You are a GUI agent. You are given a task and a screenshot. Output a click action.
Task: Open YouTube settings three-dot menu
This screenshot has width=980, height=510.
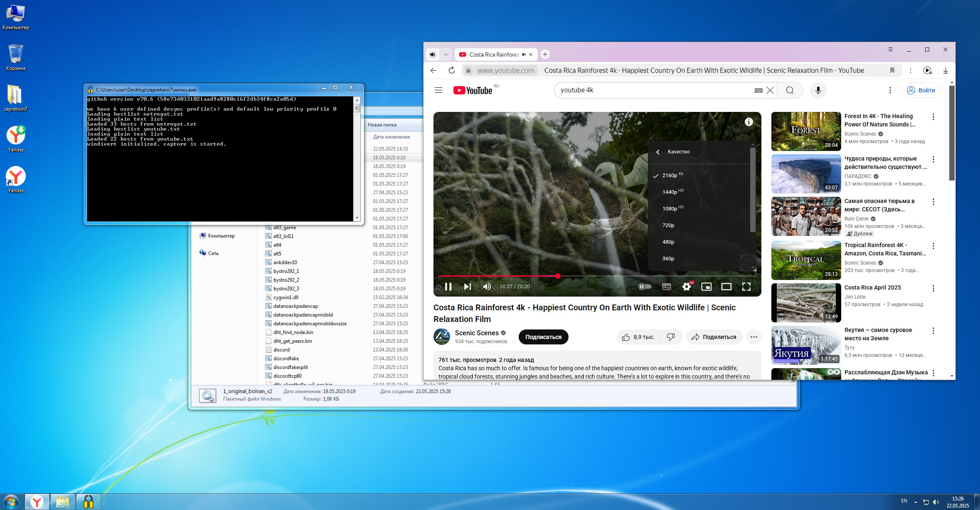(890, 90)
